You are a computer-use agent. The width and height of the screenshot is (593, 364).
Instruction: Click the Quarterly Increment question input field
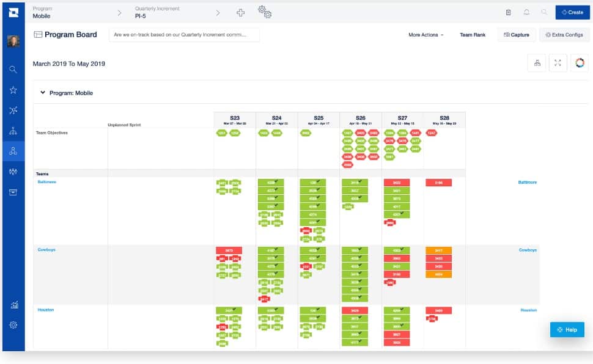tap(183, 35)
